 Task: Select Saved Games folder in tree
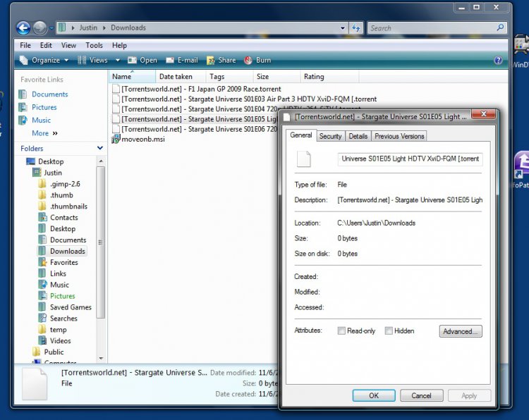[x=71, y=307]
